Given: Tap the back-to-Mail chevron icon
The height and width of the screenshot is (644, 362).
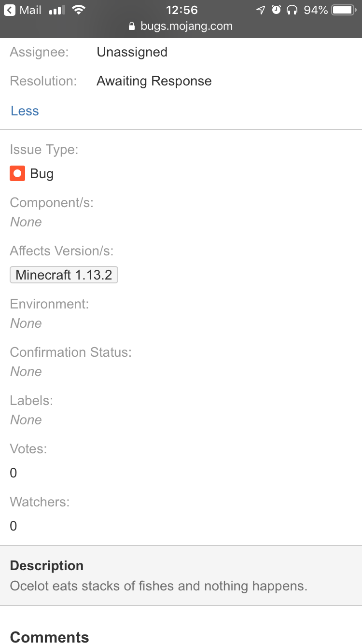Looking at the screenshot, I should 10,10.
